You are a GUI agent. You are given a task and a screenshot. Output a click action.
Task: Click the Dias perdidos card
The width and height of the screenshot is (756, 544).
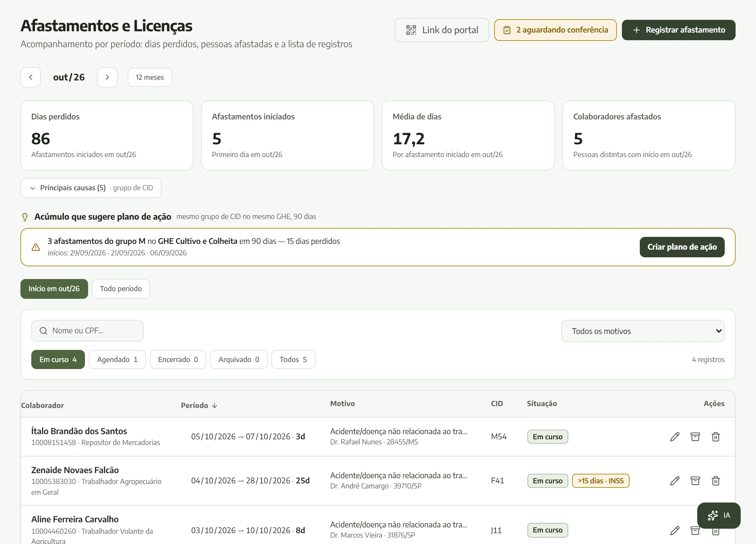click(x=107, y=135)
